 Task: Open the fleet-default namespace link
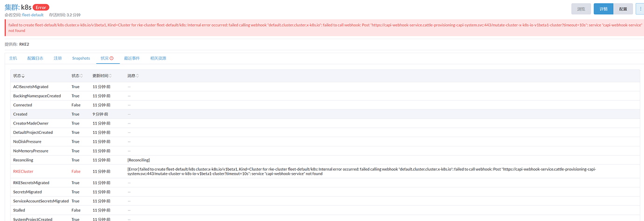coord(33,15)
